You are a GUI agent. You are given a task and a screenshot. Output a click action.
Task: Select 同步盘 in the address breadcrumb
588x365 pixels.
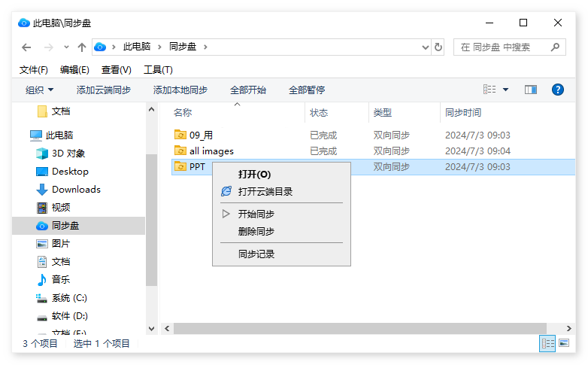(x=183, y=47)
